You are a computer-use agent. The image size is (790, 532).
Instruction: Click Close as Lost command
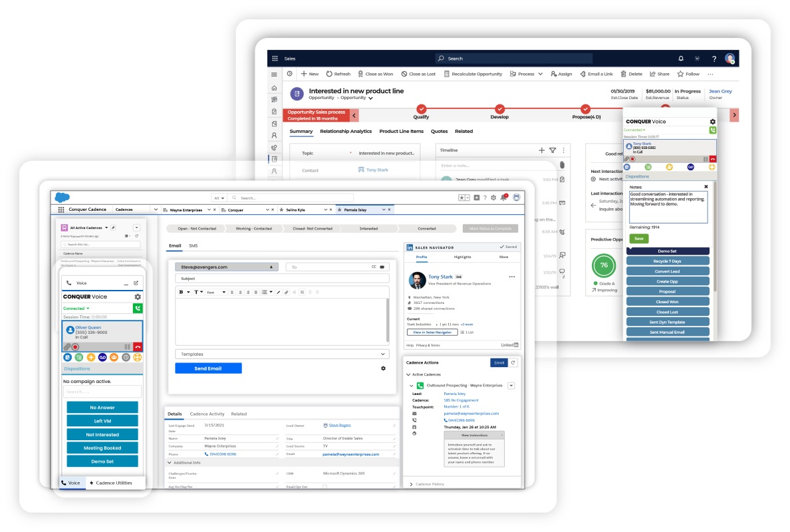pyautogui.click(x=418, y=74)
